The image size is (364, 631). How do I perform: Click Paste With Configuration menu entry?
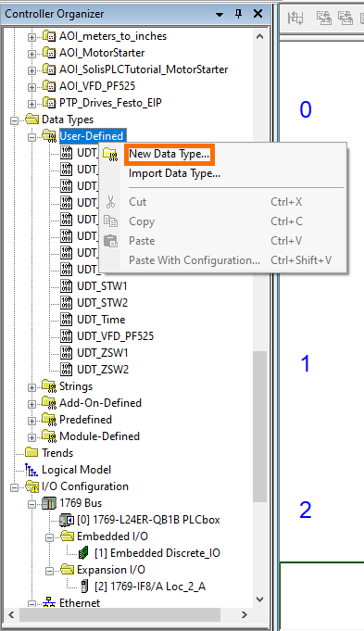coord(195,260)
